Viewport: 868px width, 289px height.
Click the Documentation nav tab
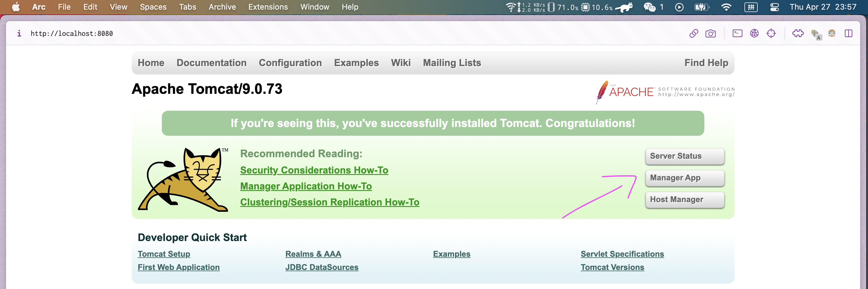click(211, 63)
